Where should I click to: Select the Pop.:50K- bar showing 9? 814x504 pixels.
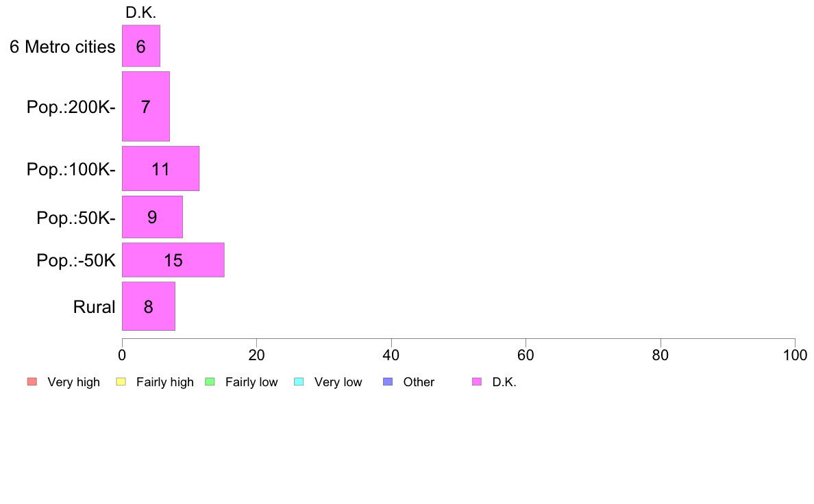pos(153,217)
